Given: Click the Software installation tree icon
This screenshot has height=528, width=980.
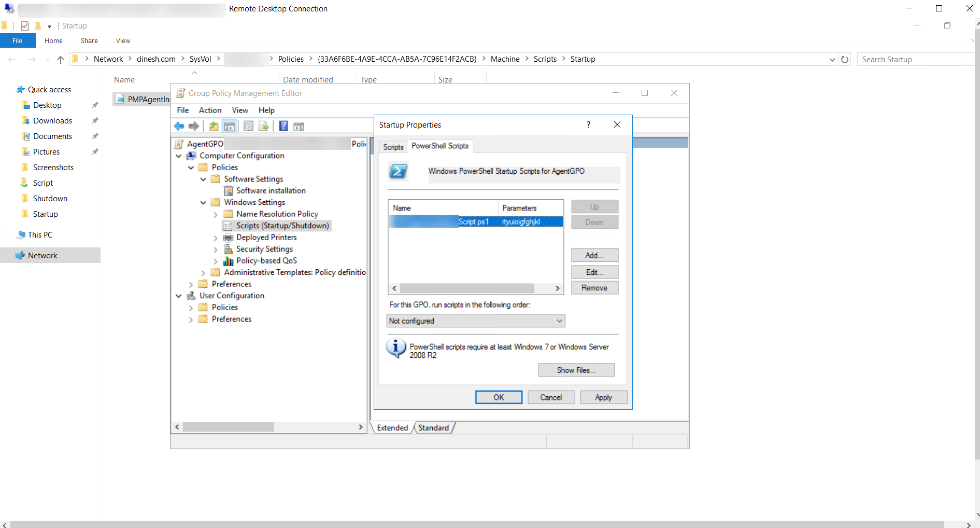Looking at the screenshot, I should point(228,191).
